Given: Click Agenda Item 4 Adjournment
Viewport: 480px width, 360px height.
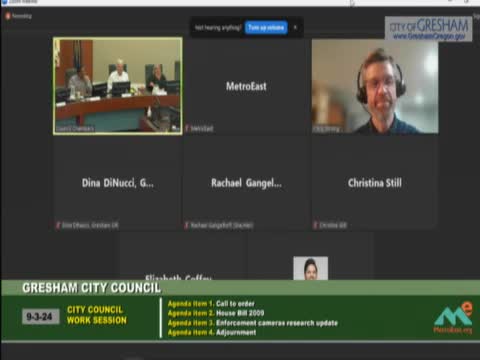Looking at the screenshot, I should tap(212, 332).
